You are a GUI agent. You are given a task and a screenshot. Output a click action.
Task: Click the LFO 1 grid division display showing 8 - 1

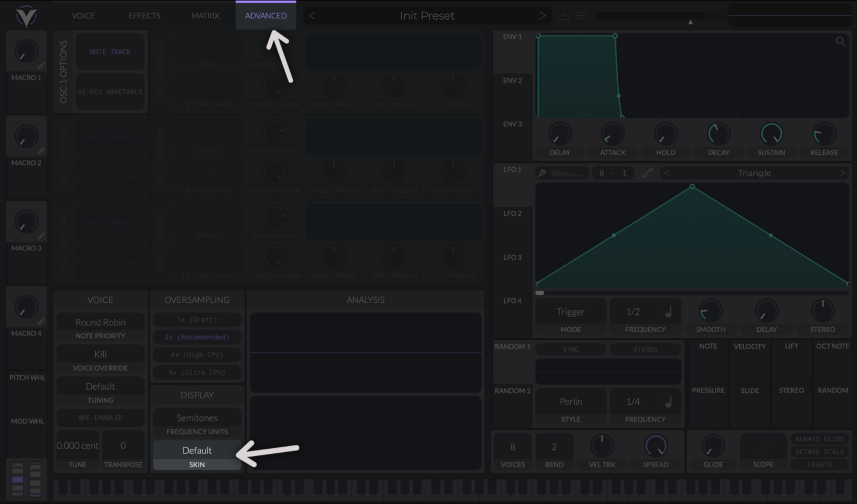pos(613,173)
